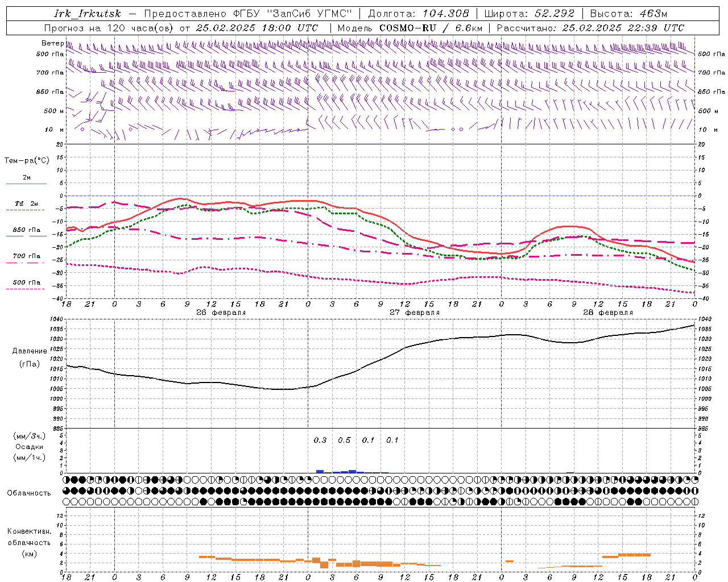Click the 0.3 precipitation value
The image size is (728, 582).
point(320,440)
